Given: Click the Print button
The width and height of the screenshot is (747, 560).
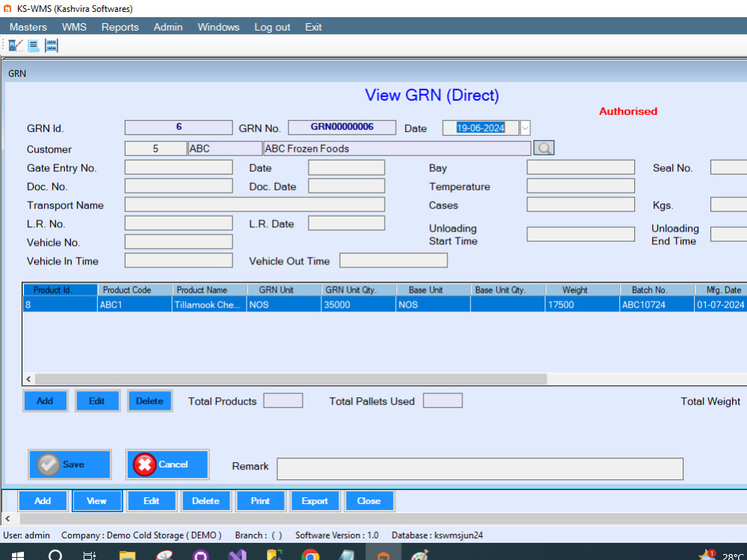Looking at the screenshot, I should (260, 501).
